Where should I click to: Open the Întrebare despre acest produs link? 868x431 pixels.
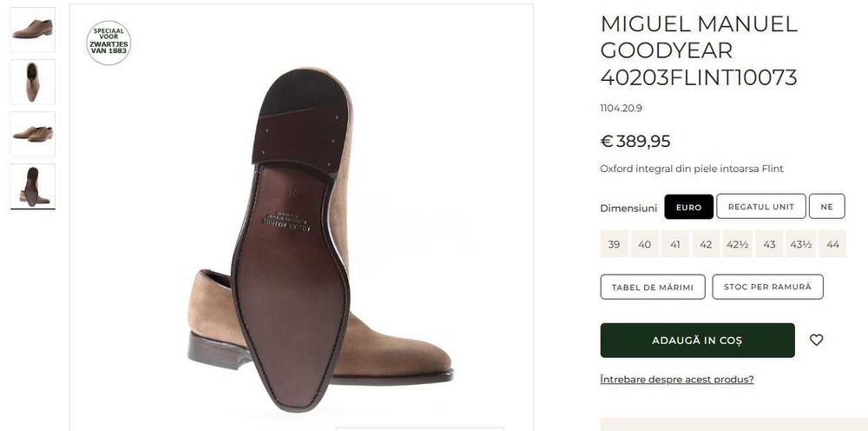coord(677,380)
